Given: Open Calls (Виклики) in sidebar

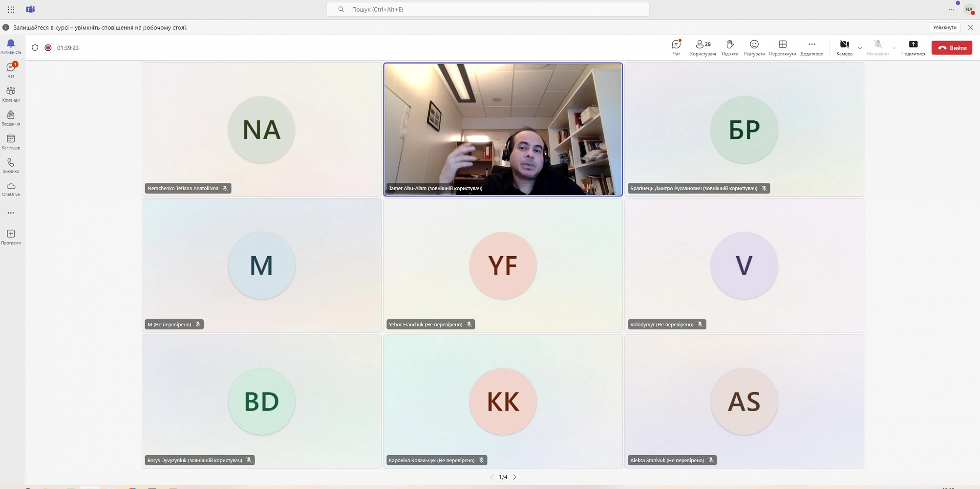Looking at the screenshot, I should pyautogui.click(x=11, y=166).
